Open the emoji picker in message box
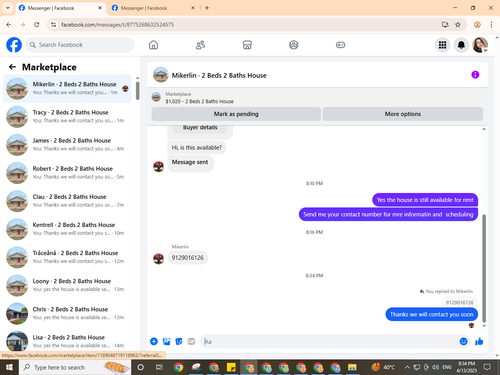Viewport: 500px width, 375px height. tap(463, 341)
